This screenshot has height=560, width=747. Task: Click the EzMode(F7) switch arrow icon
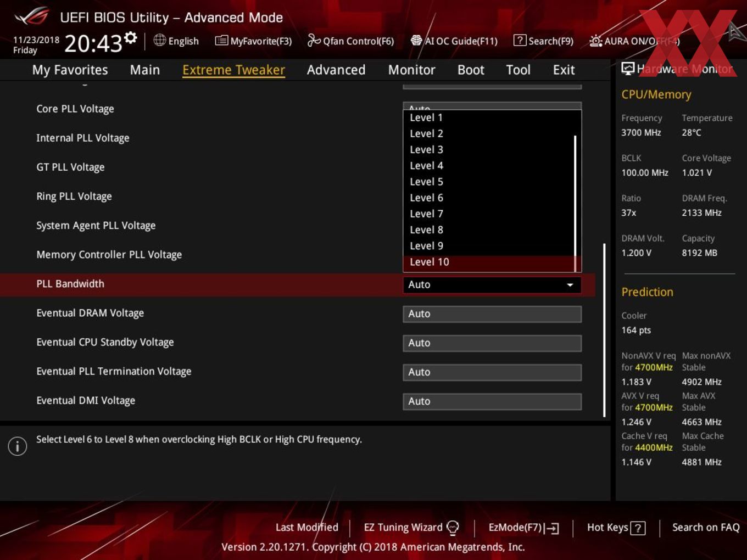(x=551, y=528)
